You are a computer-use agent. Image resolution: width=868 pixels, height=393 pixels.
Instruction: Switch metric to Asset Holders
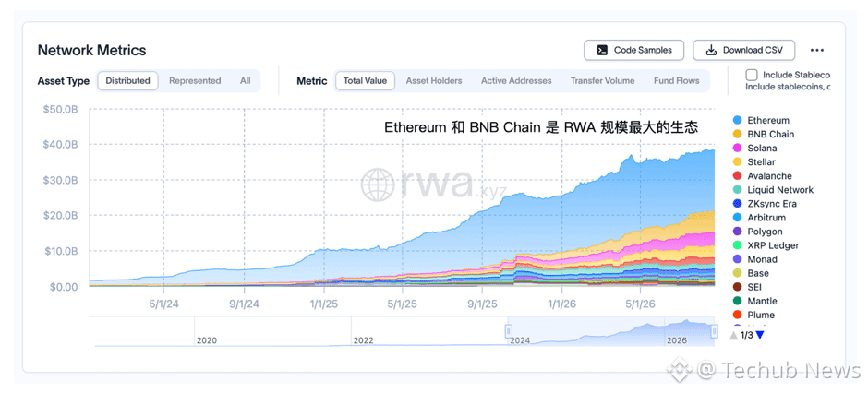(x=434, y=80)
